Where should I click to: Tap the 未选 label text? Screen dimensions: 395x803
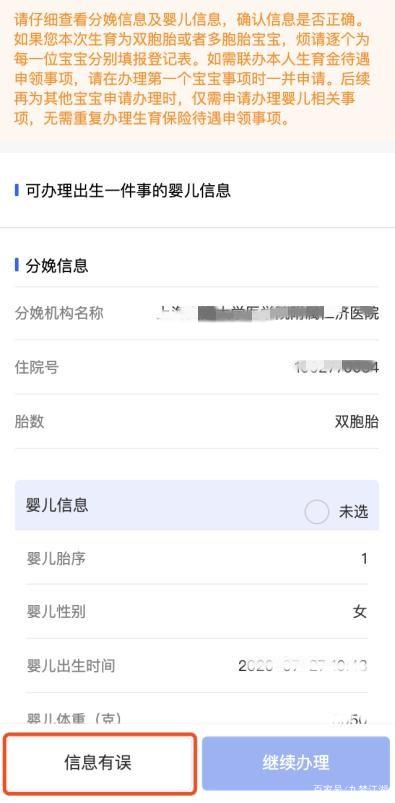pos(353,512)
